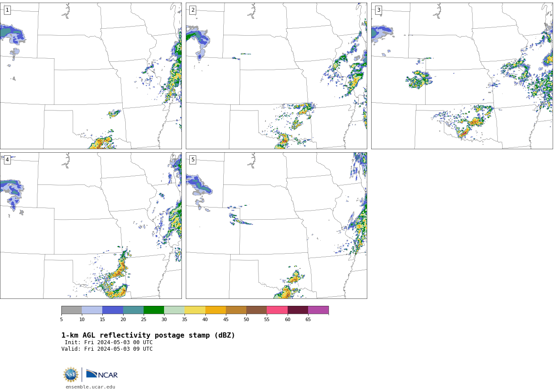This screenshot has height=392, width=557.
Task: Click the colorbar tick label 65
Action: [308, 319]
